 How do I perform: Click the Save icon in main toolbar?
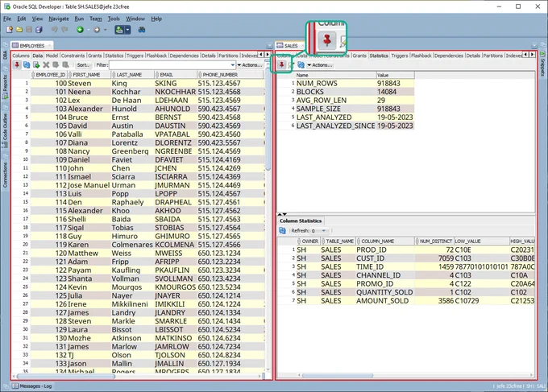click(x=29, y=30)
